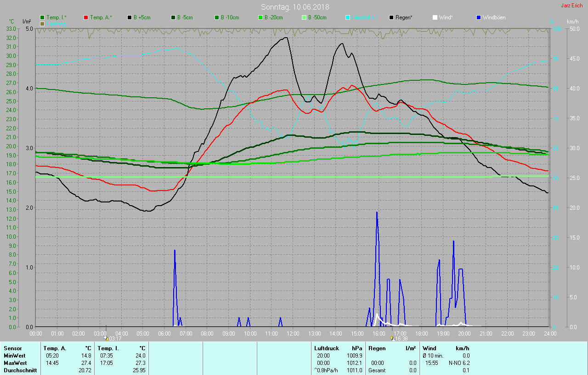Click the 'MaxWert' row label
Viewport: 588px width, 375px height.
point(15,363)
